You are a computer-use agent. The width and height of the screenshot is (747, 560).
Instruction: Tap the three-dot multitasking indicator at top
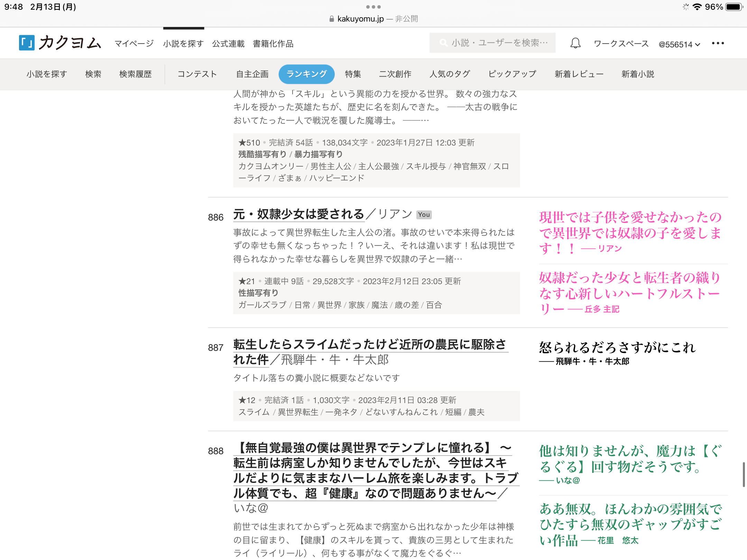373,7
